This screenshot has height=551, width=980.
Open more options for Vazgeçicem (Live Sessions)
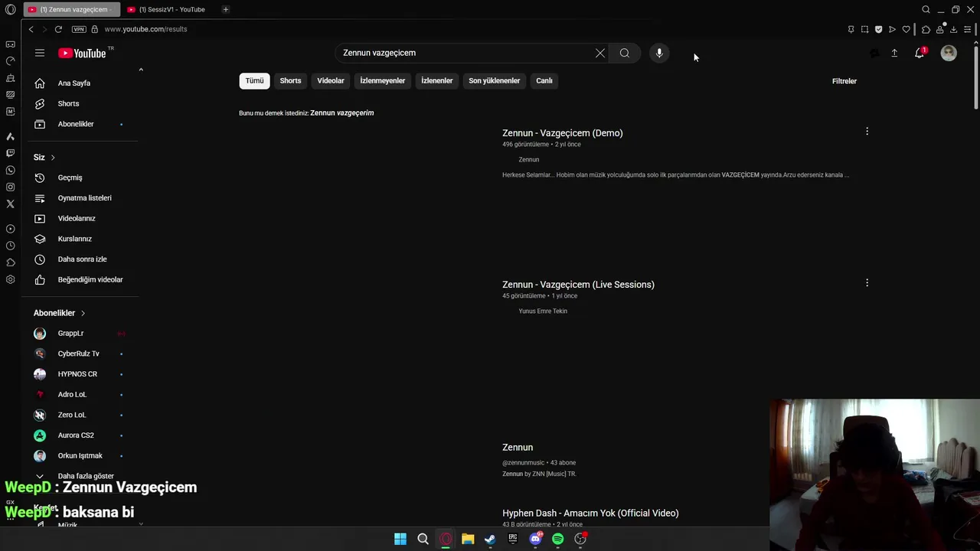click(x=867, y=283)
